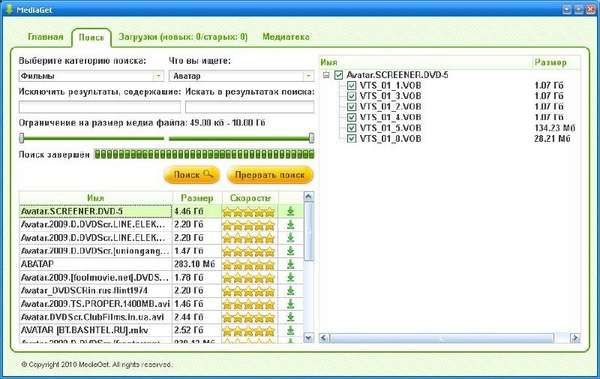Click the exclude results text field
Screen dimensions: 600x379
click(x=99, y=107)
